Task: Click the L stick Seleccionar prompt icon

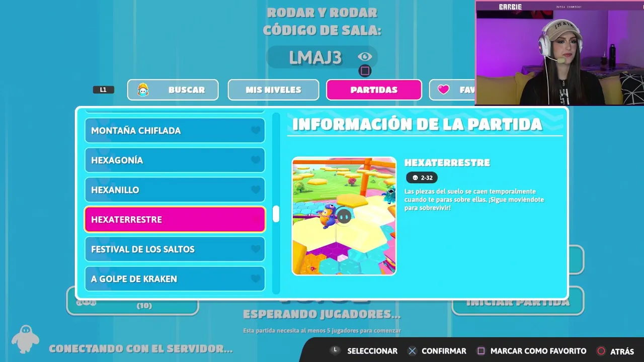Action: pyautogui.click(x=335, y=350)
